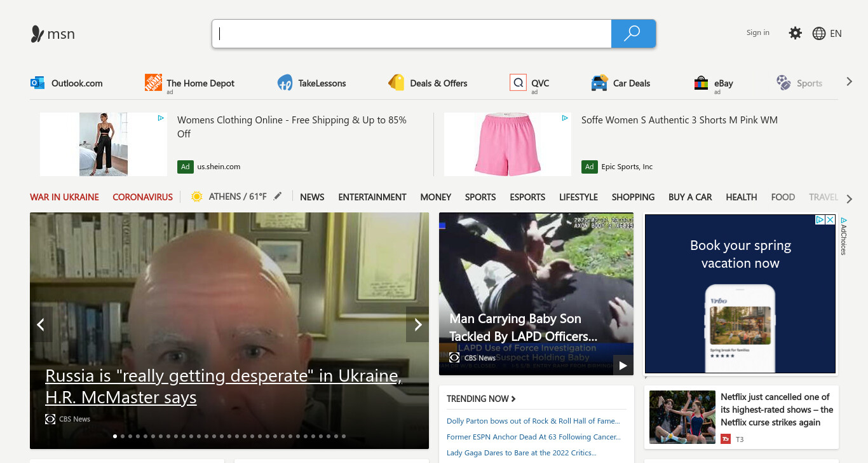This screenshot has width=868, height=463.
Task: Close the Vrbo ad with X icon
Action: click(830, 219)
